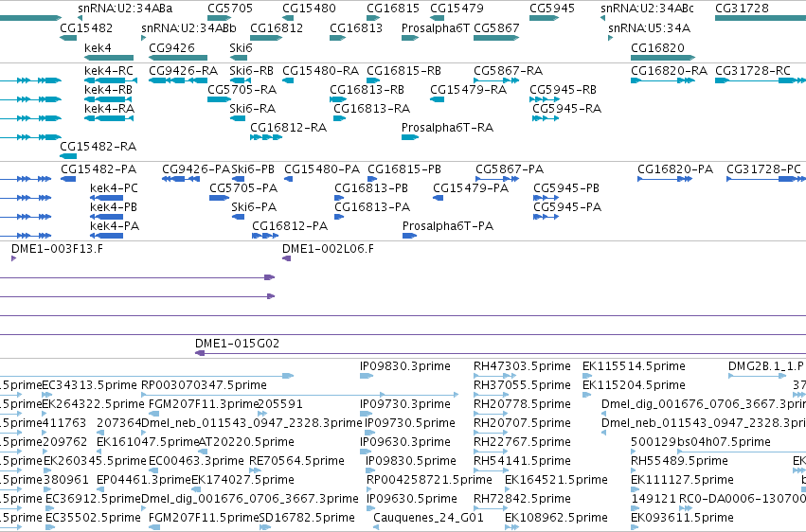The image size is (806, 532).
Task: Select the Prosalpha6T-PA protein label
Action: (x=448, y=226)
